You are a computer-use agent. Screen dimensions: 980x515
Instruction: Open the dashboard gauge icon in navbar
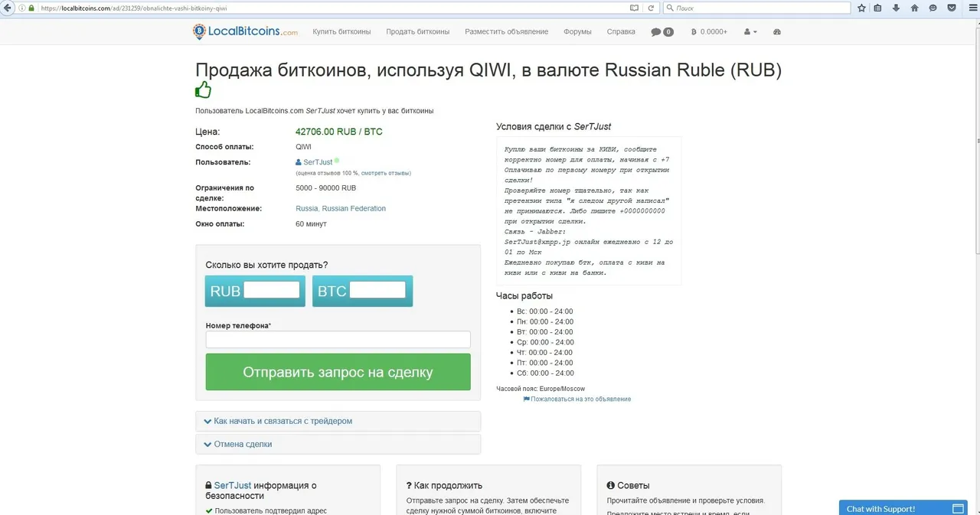pos(777,32)
